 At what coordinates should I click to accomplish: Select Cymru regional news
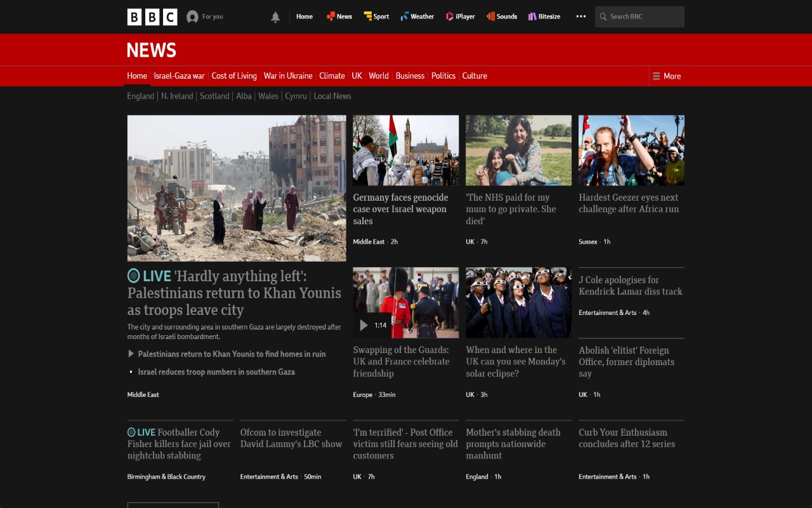296,96
